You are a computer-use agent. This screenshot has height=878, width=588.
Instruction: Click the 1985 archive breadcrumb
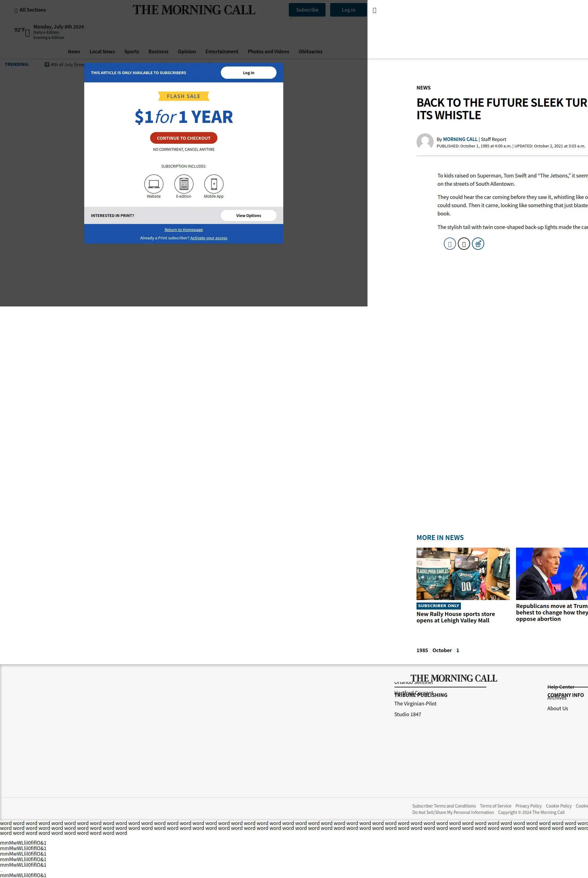(422, 650)
